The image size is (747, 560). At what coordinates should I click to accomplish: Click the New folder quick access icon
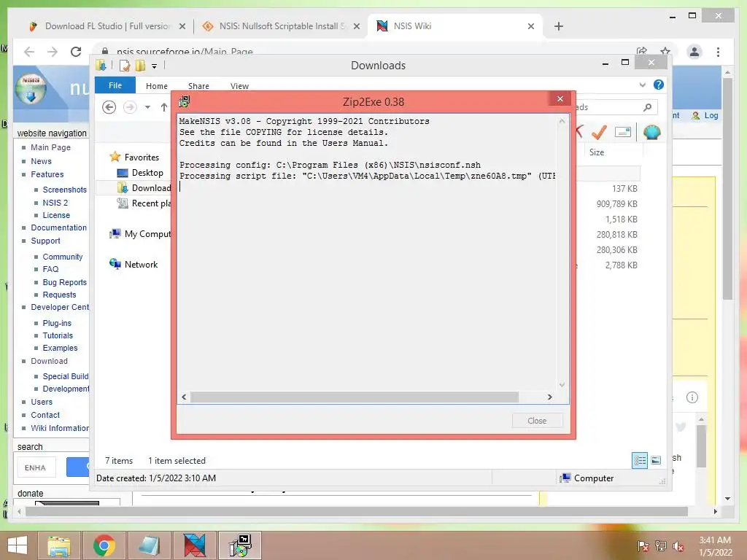[x=140, y=65]
